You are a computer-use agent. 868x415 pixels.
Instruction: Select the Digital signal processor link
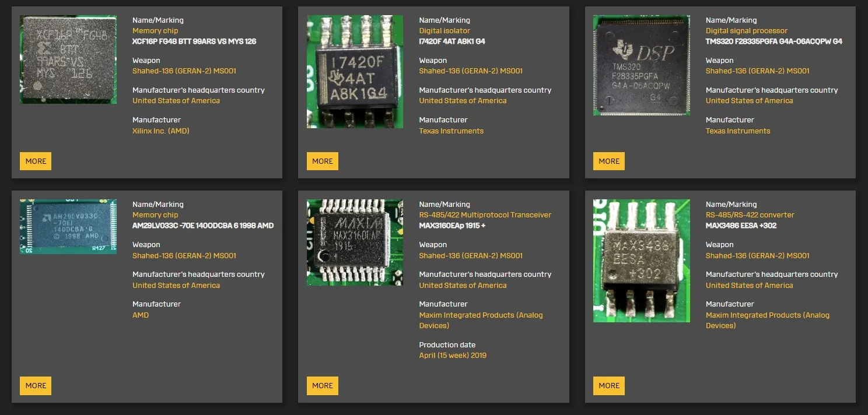click(x=746, y=31)
